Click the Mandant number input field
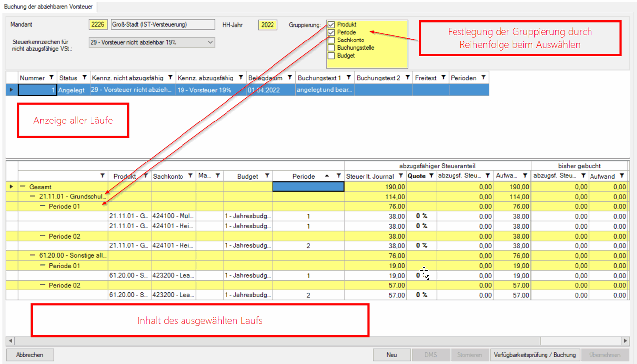 click(98, 25)
